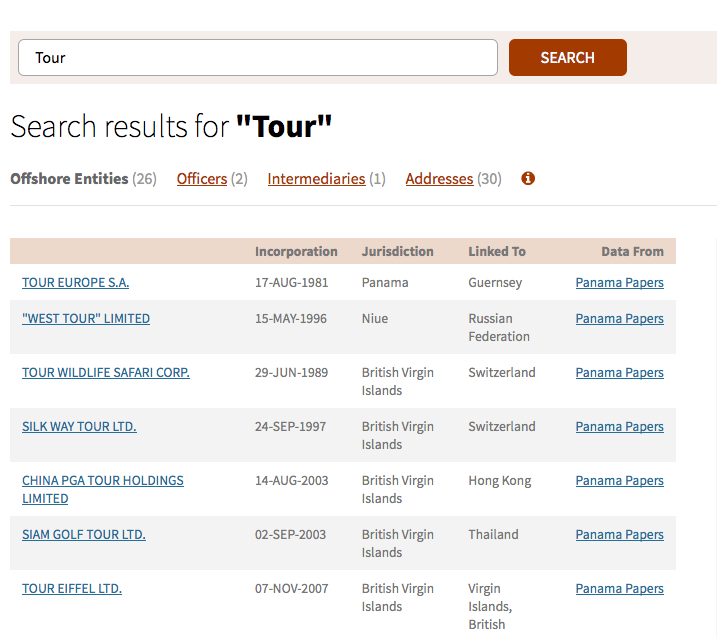Click the date 07-NOV-2007

[x=291, y=588]
